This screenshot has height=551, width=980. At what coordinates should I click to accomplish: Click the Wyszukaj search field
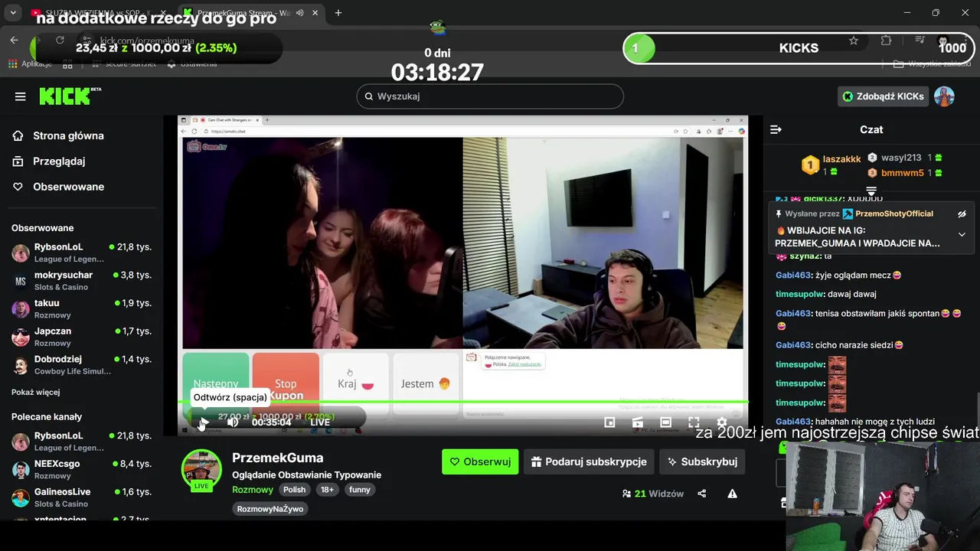[x=490, y=96]
